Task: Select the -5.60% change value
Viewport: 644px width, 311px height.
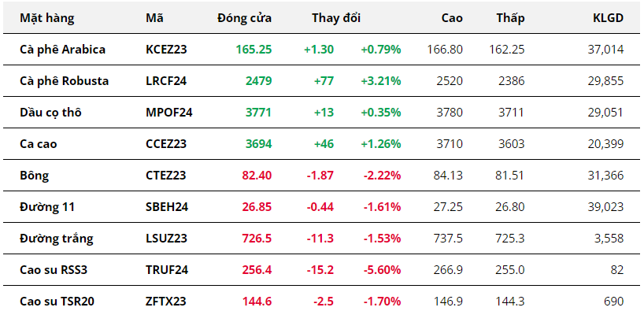Action: (382, 270)
